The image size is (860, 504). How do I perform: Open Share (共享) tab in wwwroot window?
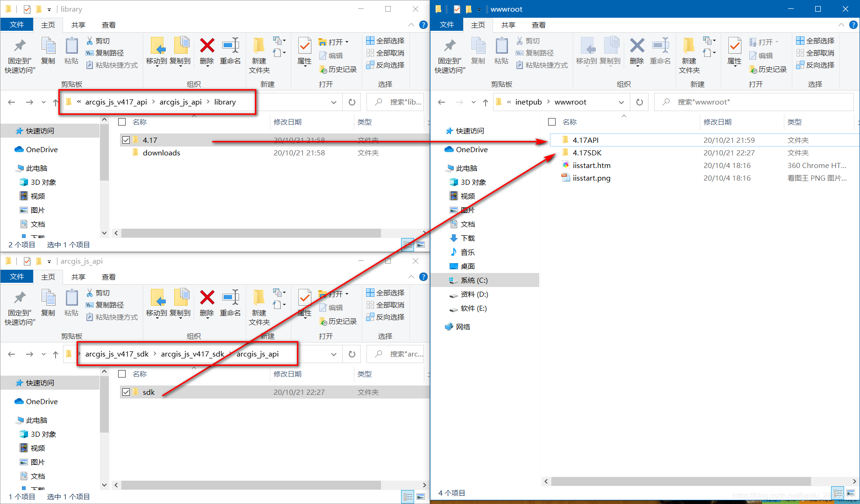pos(508,25)
